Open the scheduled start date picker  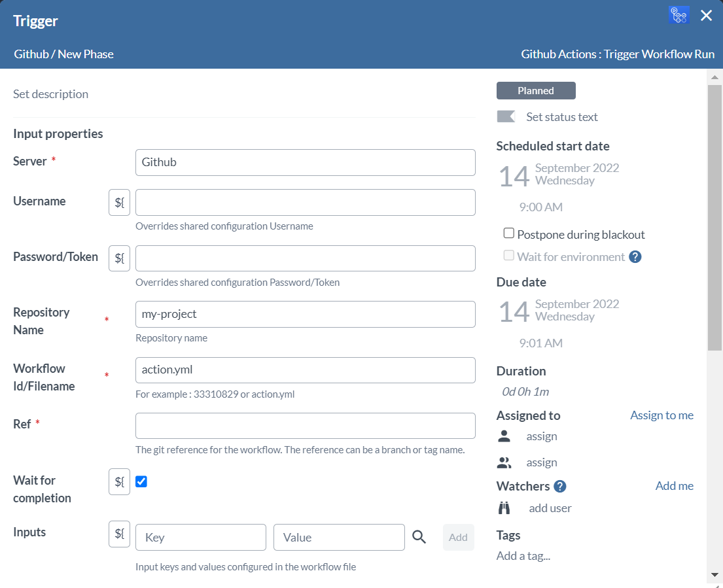[x=558, y=175]
